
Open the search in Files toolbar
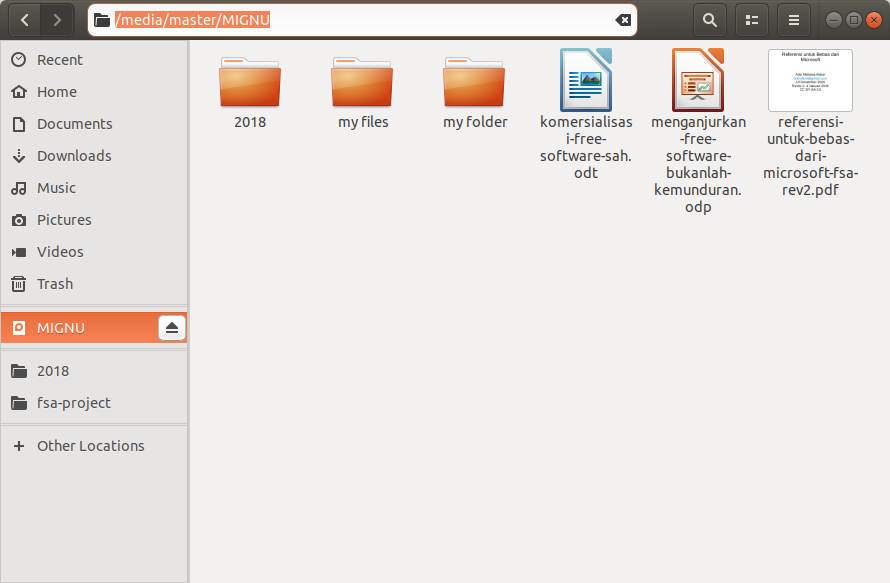tap(709, 20)
